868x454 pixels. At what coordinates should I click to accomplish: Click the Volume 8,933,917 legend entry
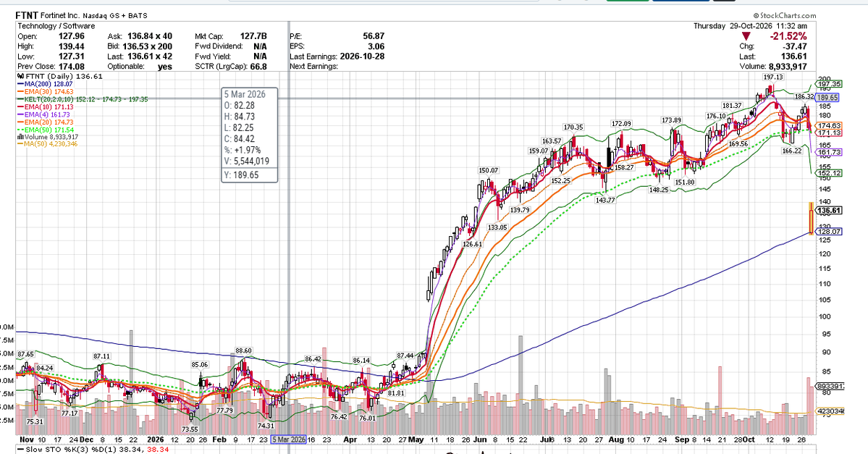(48, 137)
